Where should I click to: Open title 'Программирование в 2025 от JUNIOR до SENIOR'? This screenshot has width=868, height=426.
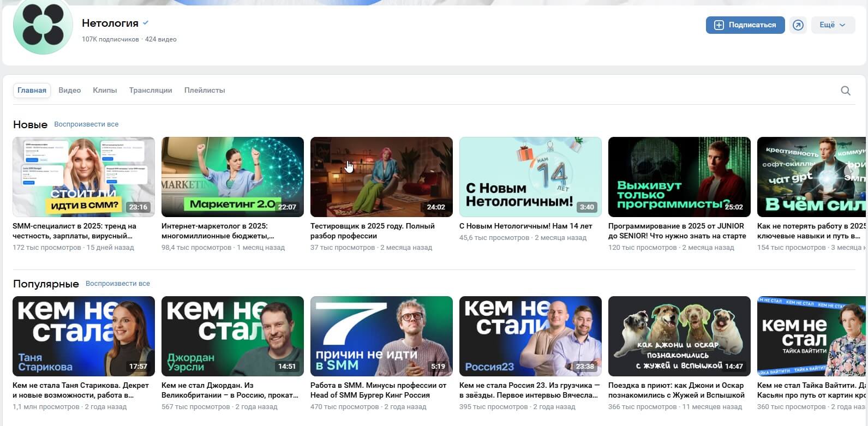(x=677, y=231)
